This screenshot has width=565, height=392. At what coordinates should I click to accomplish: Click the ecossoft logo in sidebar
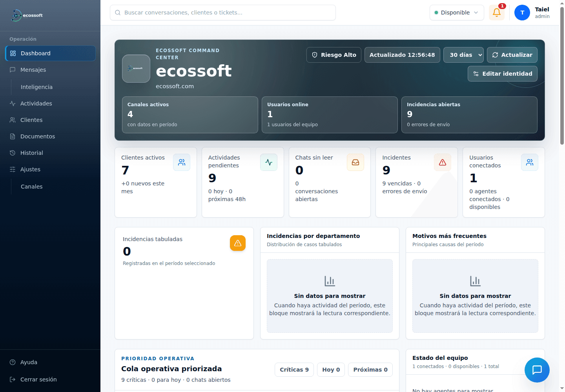(x=27, y=15)
